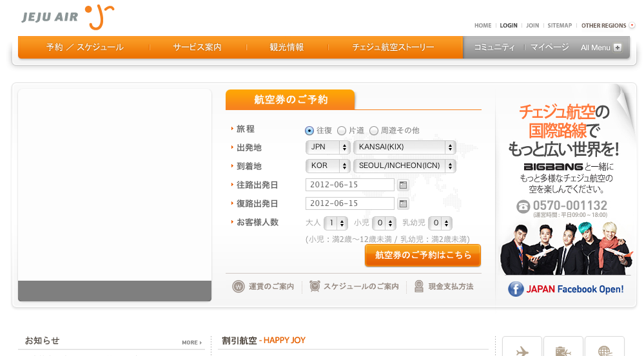
Task: Open the 大人 adult count dropdown
Action: [336, 223]
